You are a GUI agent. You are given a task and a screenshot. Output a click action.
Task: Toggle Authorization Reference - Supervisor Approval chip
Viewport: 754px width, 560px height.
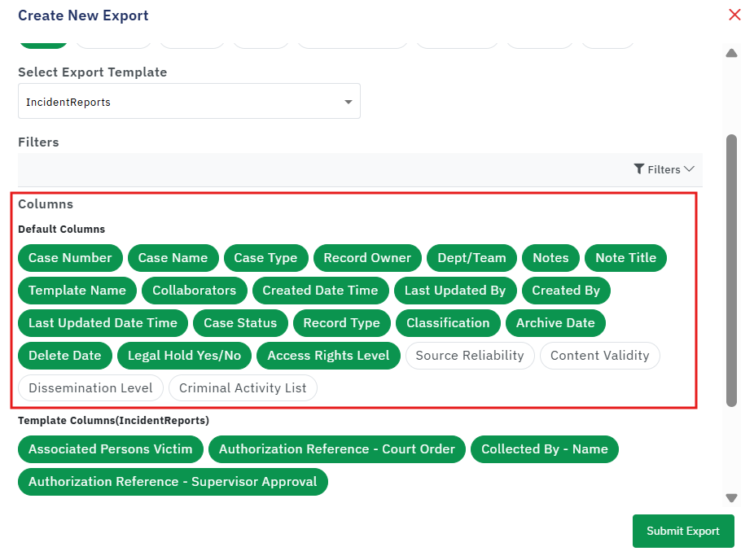pos(173,482)
